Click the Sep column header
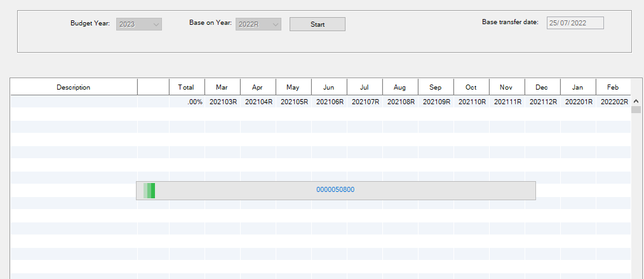644x279 pixels. click(436, 87)
